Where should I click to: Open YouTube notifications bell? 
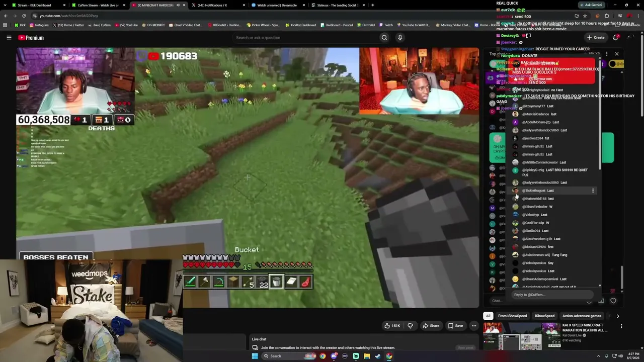tap(616, 37)
